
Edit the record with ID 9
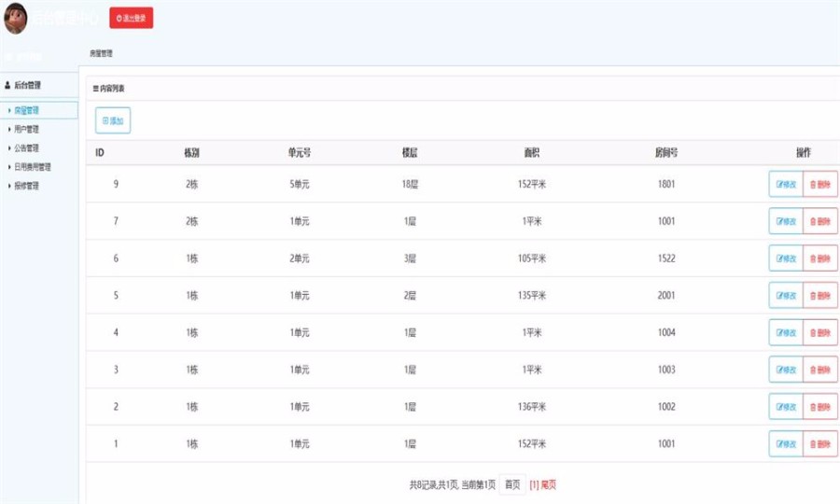coord(786,184)
